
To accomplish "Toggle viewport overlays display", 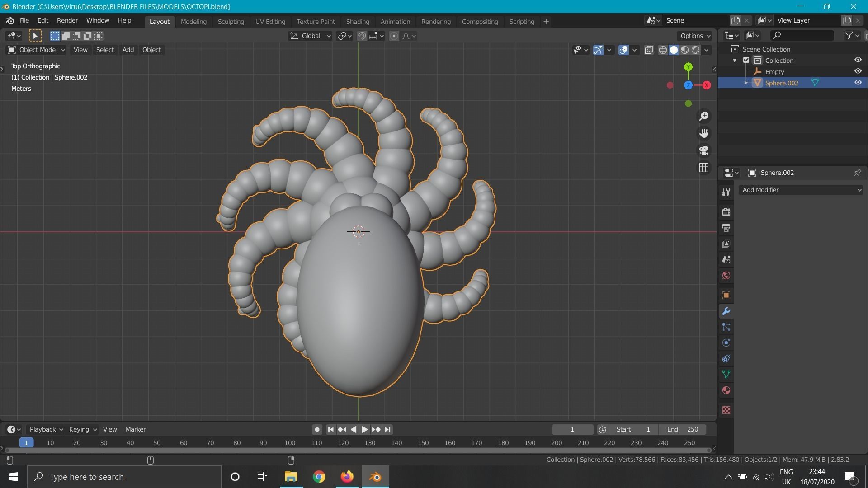I will pyautogui.click(x=623, y=50).
